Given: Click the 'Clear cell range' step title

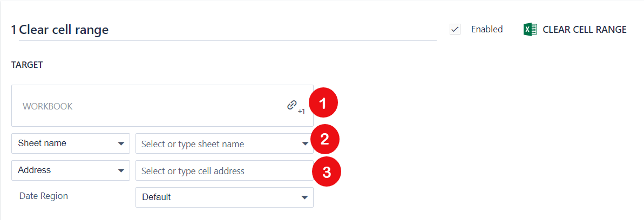Looking at the screenshot, I should point(64,30).
